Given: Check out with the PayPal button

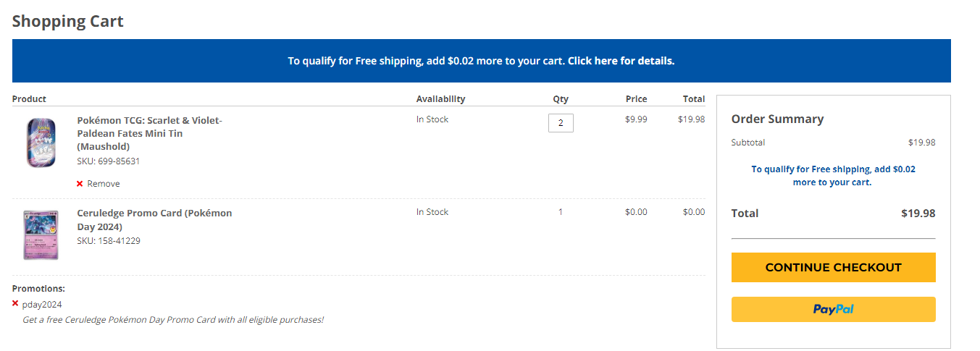Looking at the screenshot, I should click(833, 309).
